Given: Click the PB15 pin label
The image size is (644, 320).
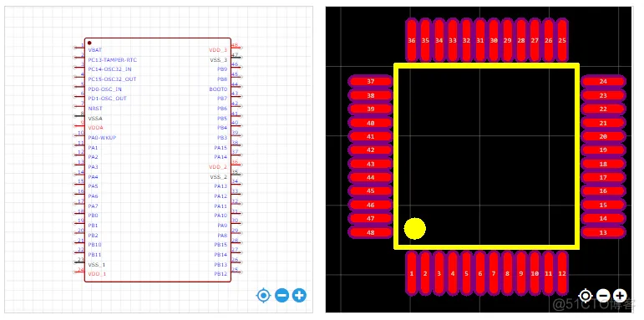Looking at the screenshot, I should click(221, 245).
